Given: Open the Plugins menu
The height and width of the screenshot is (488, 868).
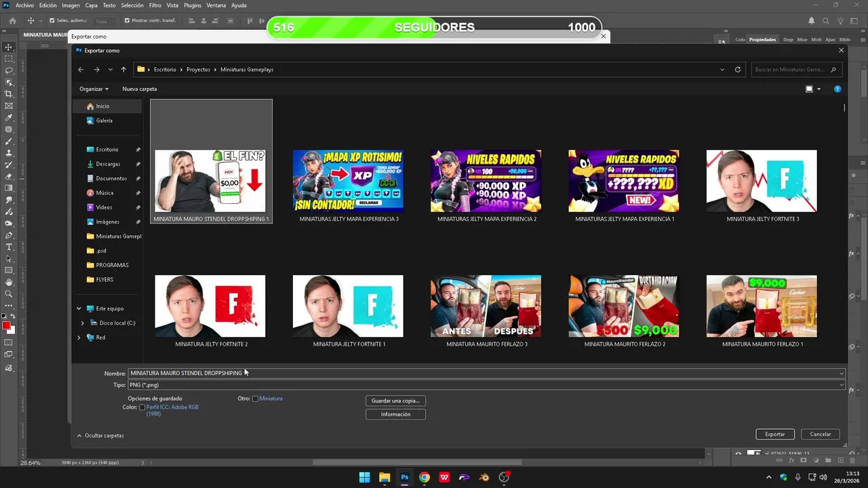Looking at the screenshot, I should click(193, 5).
